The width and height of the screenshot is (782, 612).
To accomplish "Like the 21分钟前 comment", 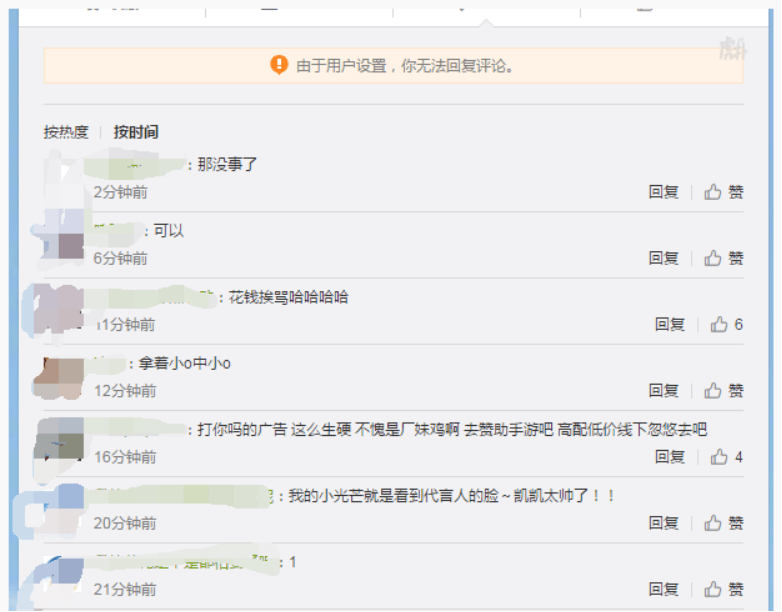I will (724, 590).
